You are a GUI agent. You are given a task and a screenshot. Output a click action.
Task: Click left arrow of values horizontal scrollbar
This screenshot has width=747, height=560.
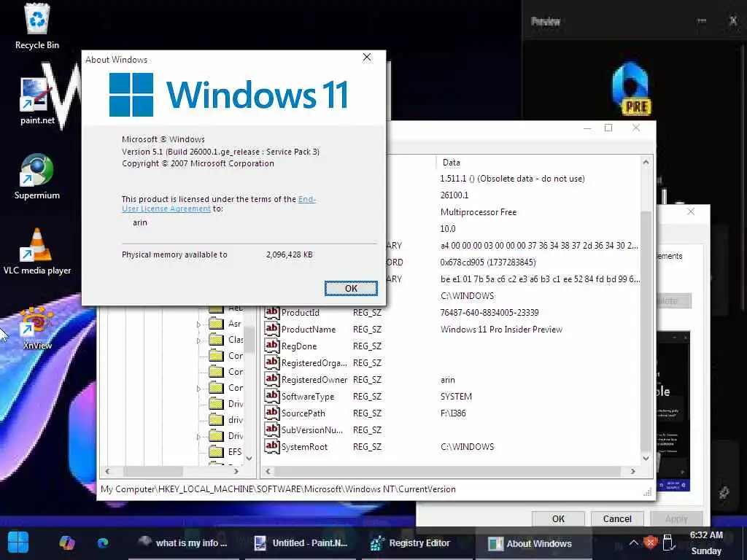pos(268,471)
